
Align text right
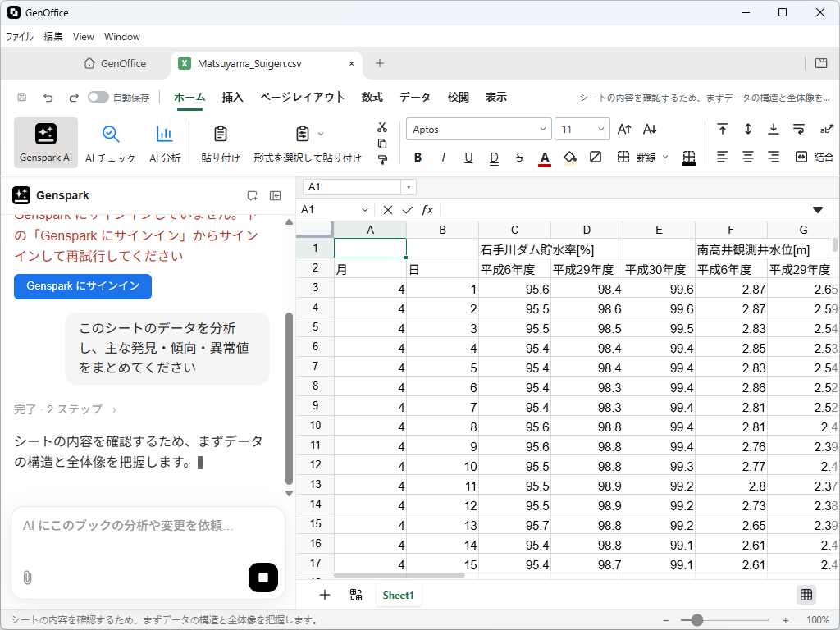(773, 157)
